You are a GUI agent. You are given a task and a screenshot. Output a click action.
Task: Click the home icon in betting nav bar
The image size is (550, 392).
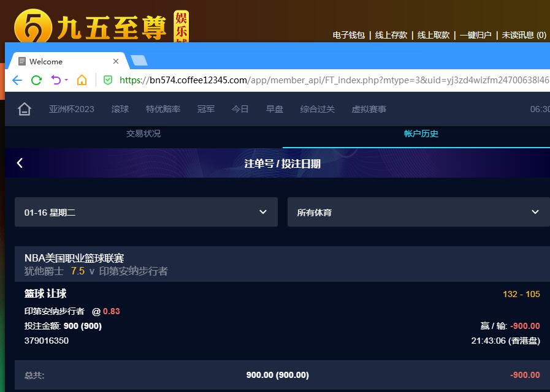point(24,109)
